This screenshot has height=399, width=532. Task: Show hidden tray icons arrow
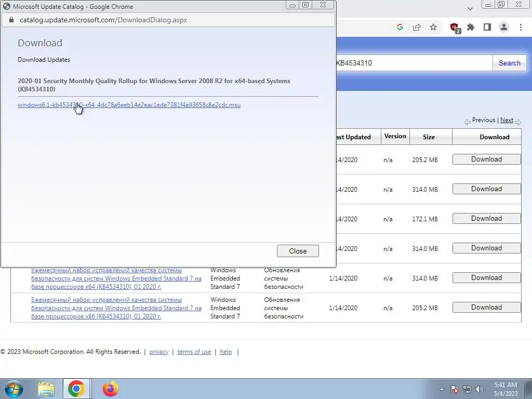pyautogui.click(x=442, y=389)
